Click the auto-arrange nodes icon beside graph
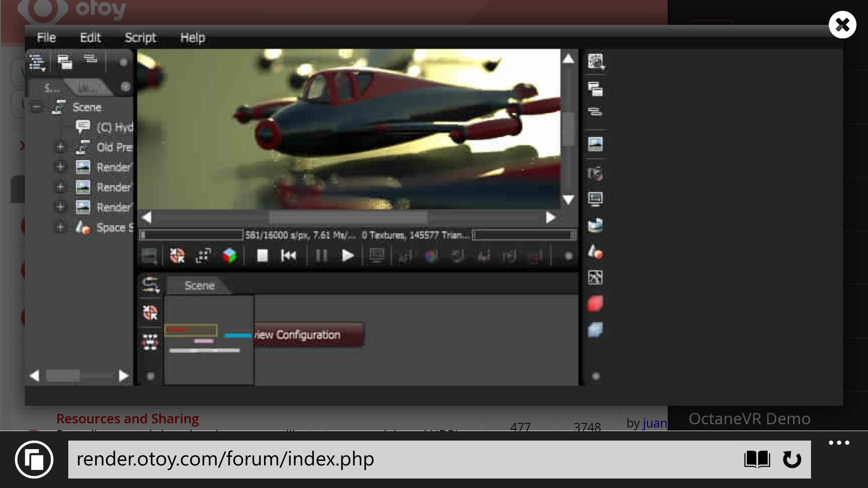Image resolution: width=868 pixels, height=488 pixels. pos(150,343)
